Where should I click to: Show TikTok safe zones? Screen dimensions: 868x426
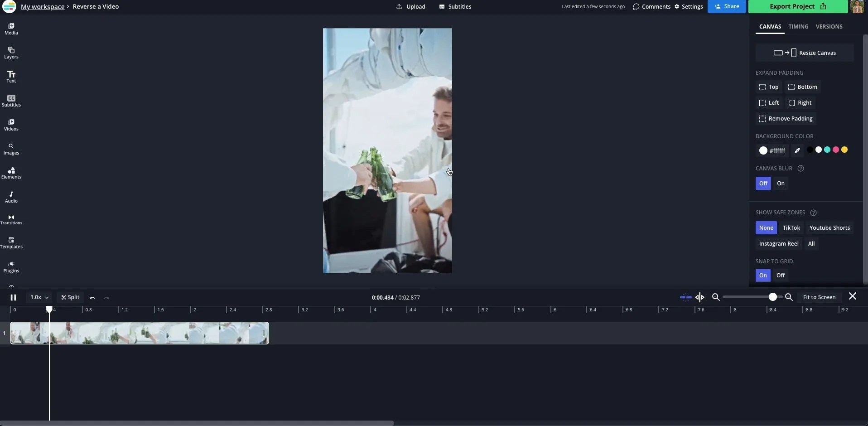tap(791, 228)
